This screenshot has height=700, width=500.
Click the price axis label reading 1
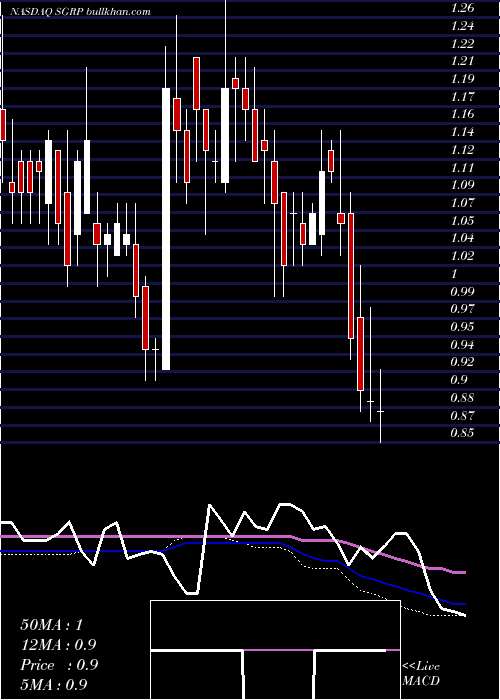[454, 273]
